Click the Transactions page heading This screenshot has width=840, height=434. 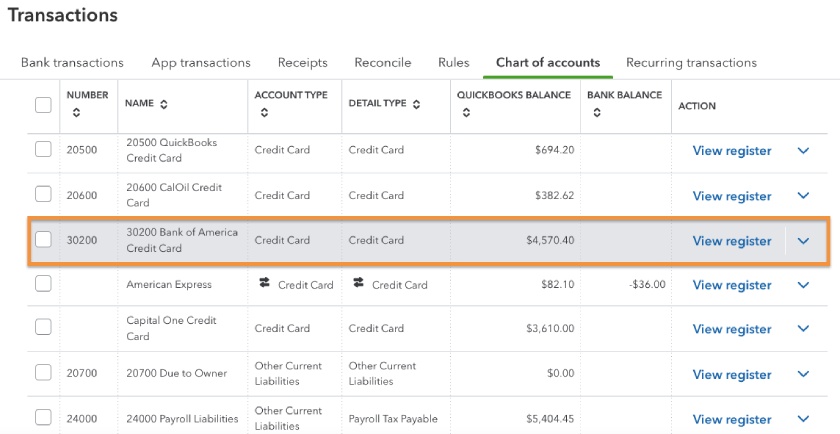pos(63,15)
